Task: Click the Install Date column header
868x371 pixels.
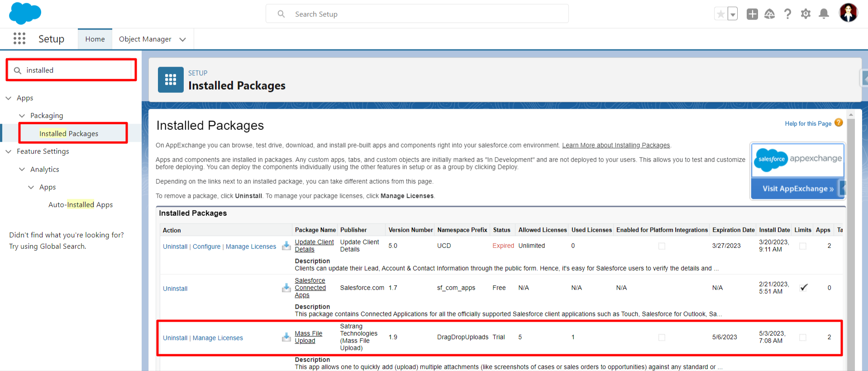Action: (x=774, y=230)
